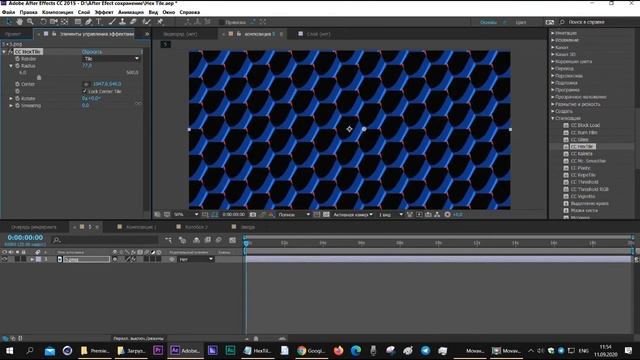Open Telegram from the taskbar
The height and width of the screenshot is (360, 640).
click(425, 351)
